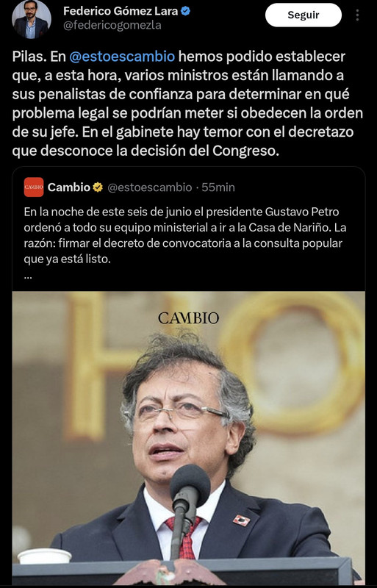The width and height of the screenshot is (377, 588).
Task: Open the @estoescambio mention in the tweet
Action: point(122,57)
